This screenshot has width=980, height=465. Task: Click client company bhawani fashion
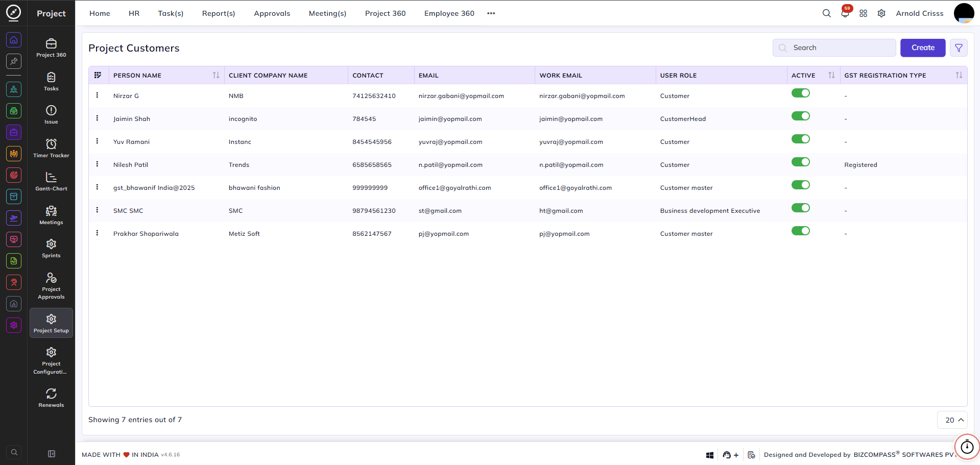tap(254, 188)
